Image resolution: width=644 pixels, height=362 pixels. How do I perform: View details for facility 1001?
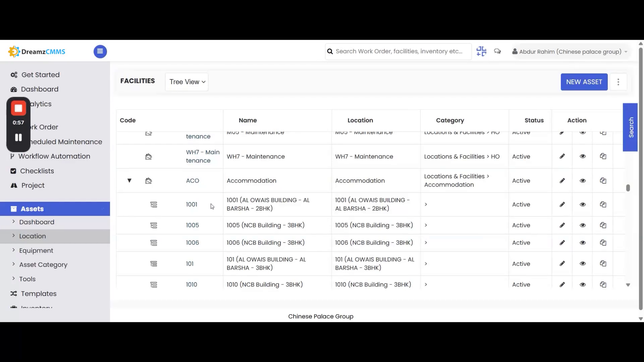(583, 205)
